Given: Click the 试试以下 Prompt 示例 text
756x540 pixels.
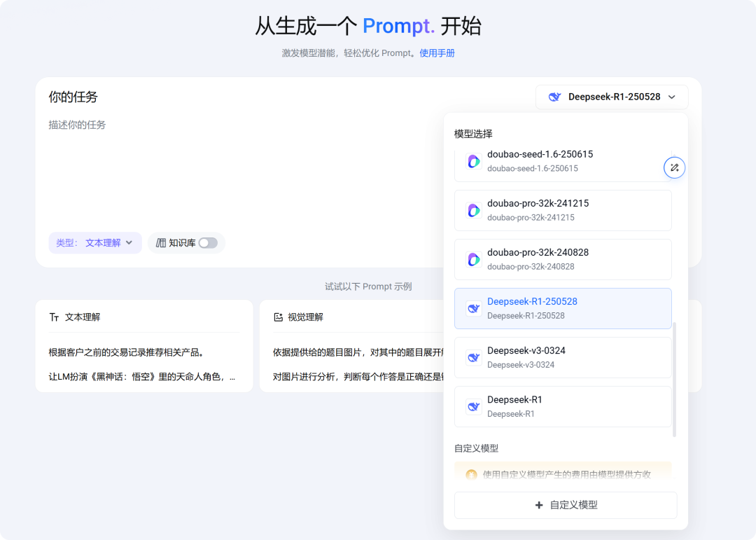Looking at the screenshot, I should 368,286.
